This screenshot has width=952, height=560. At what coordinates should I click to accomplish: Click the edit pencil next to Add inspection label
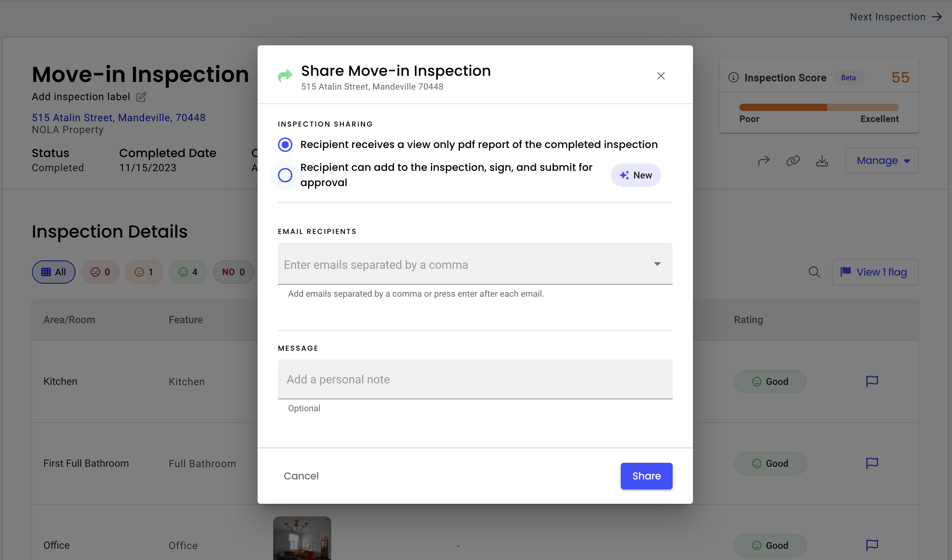point(141,97)
